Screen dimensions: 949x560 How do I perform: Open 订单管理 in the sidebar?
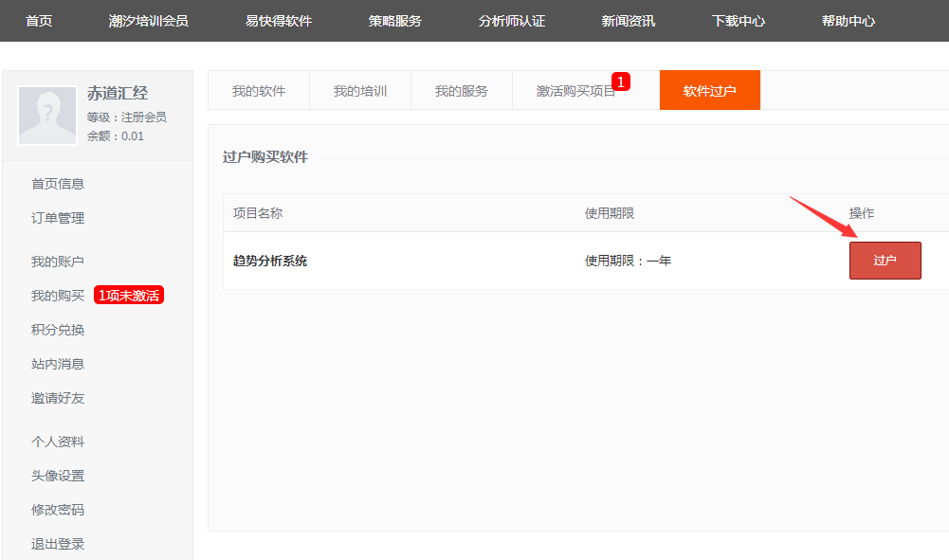(58, 218)
